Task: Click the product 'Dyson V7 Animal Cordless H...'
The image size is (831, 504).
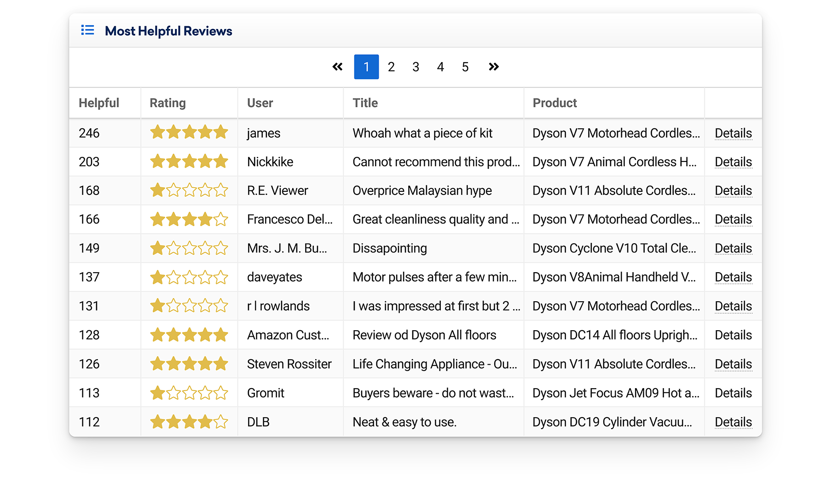Action: click(x=614, y=162)
